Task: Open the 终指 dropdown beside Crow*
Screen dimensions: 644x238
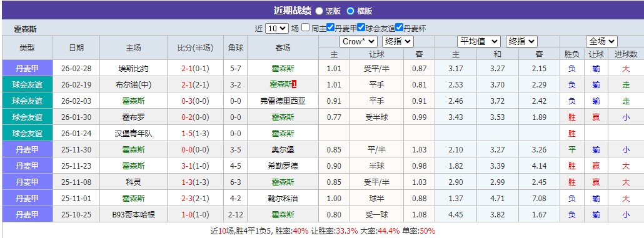Action: 398,41
